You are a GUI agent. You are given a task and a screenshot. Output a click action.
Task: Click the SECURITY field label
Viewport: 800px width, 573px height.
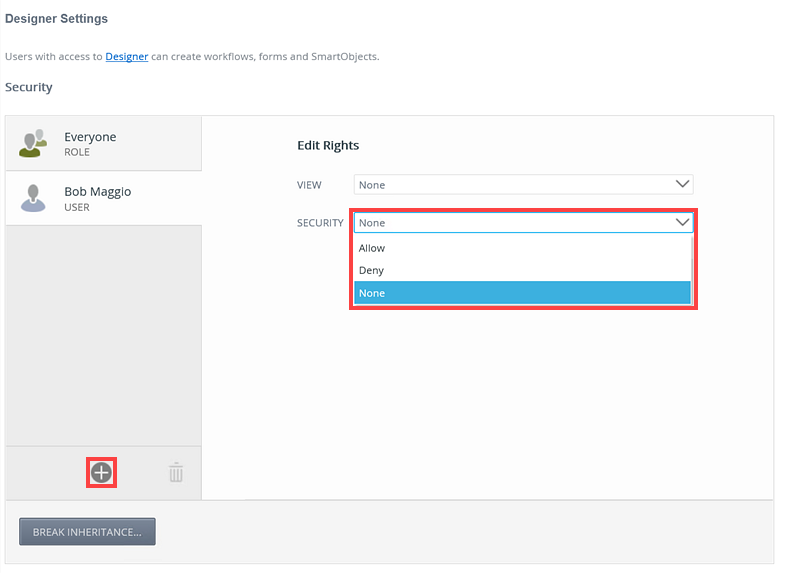point(320,223)
